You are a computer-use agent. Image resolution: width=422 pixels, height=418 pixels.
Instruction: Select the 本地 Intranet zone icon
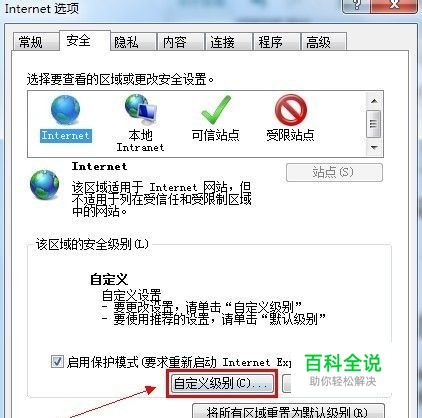(x=141, y=109)
